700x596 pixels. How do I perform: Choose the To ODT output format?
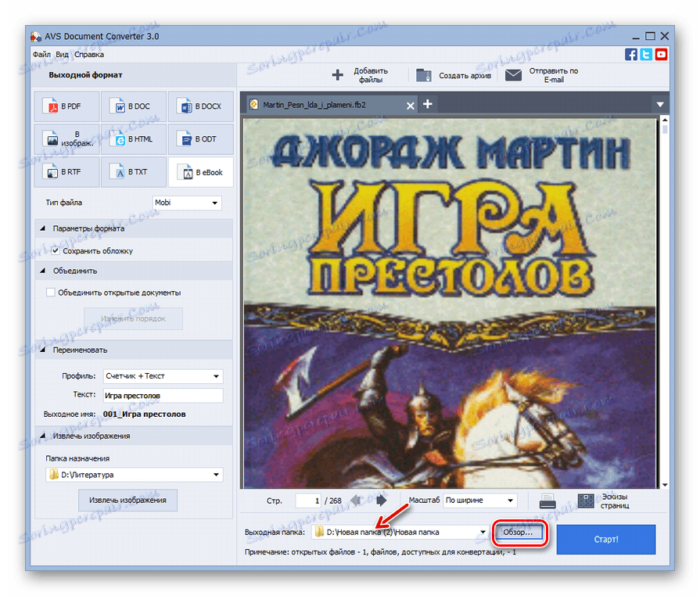[x=200, y=139]
